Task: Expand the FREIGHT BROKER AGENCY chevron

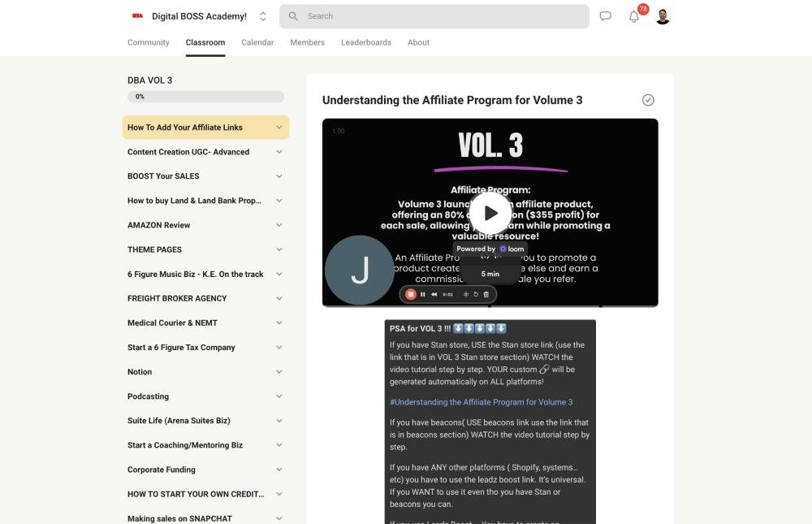Action: tap(279, 298)
